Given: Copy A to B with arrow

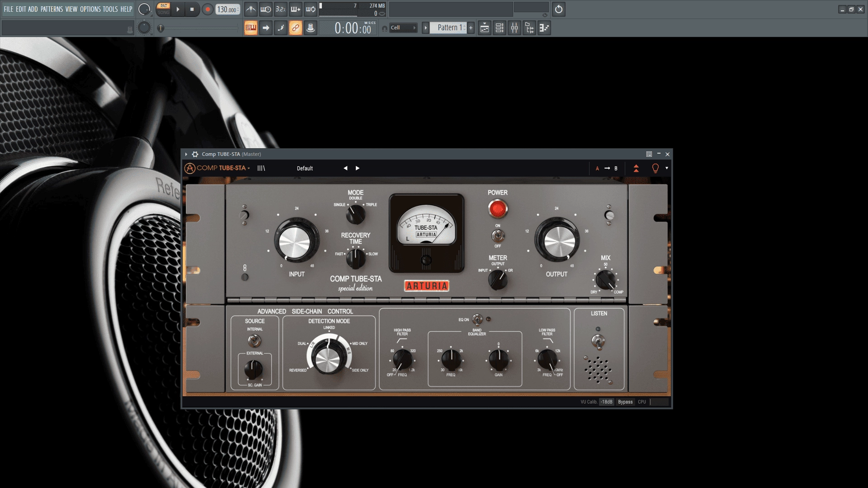Looking at the screenshot, I should 607,169.
